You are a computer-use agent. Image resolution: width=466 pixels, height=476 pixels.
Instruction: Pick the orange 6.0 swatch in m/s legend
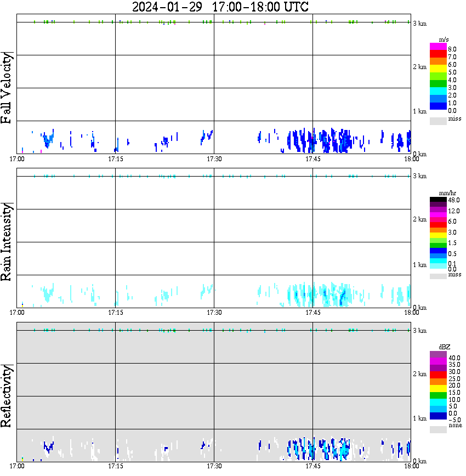pos(438,61)
